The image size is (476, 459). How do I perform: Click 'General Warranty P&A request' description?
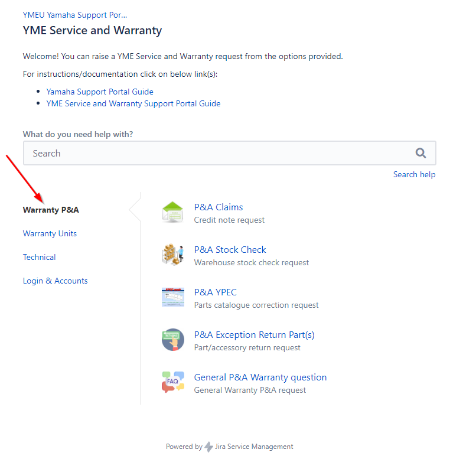(x=250, y=390)
